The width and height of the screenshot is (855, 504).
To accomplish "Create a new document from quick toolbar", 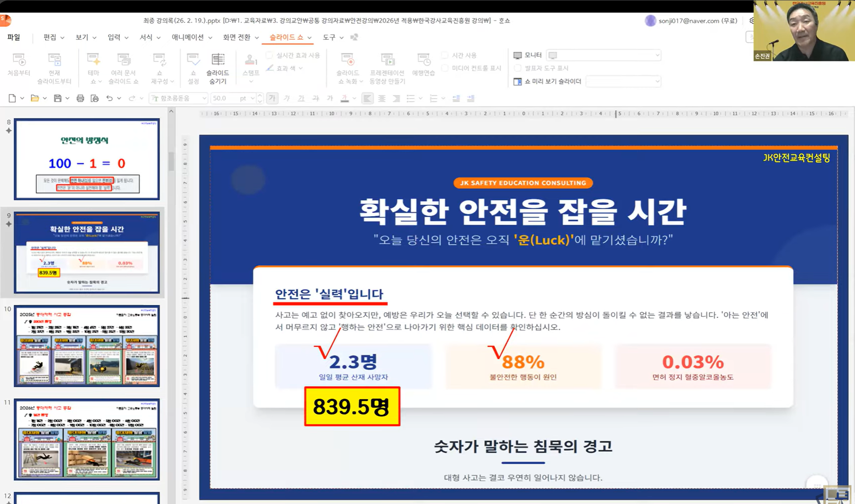I will (12, 98).
